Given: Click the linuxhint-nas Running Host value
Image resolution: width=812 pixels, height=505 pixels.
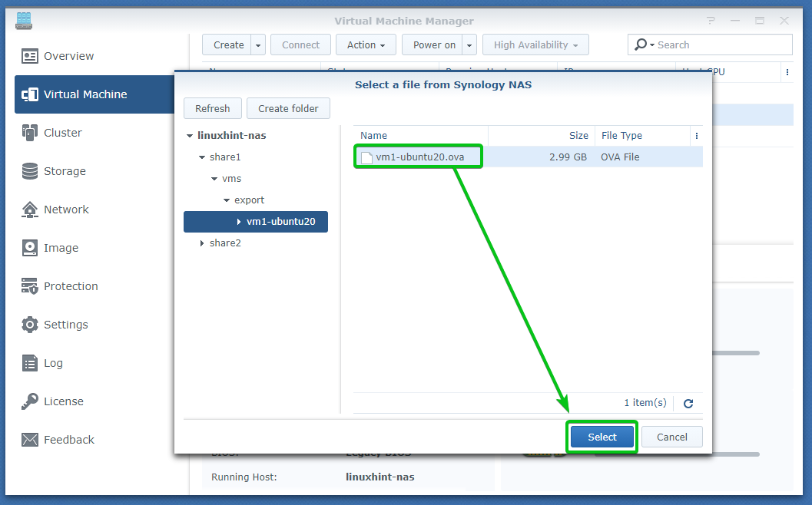Looking at the screenshot, I should (380, 477).
